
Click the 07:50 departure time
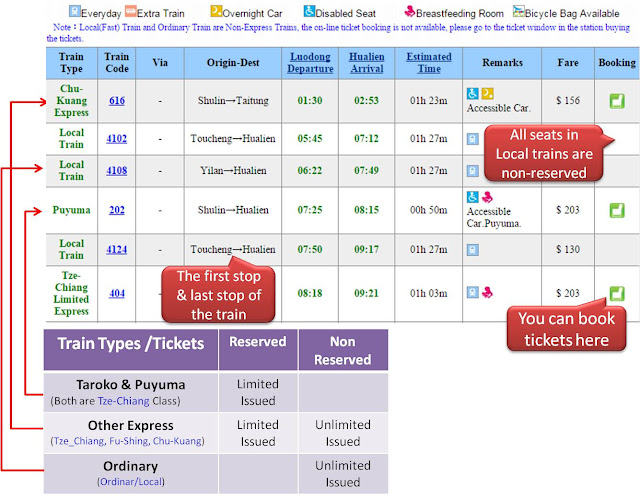pyautogui.click(x=310, y=249)
